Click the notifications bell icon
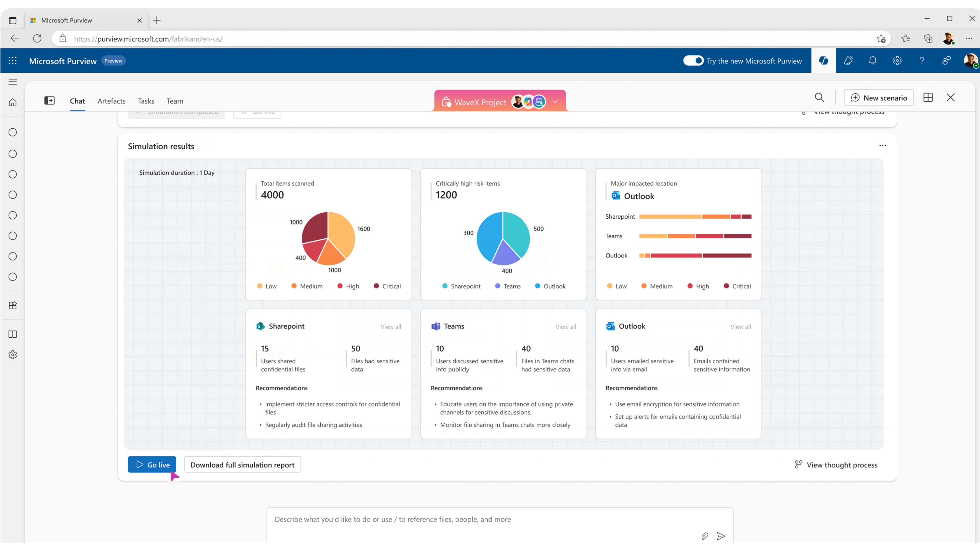 [873, 60]
